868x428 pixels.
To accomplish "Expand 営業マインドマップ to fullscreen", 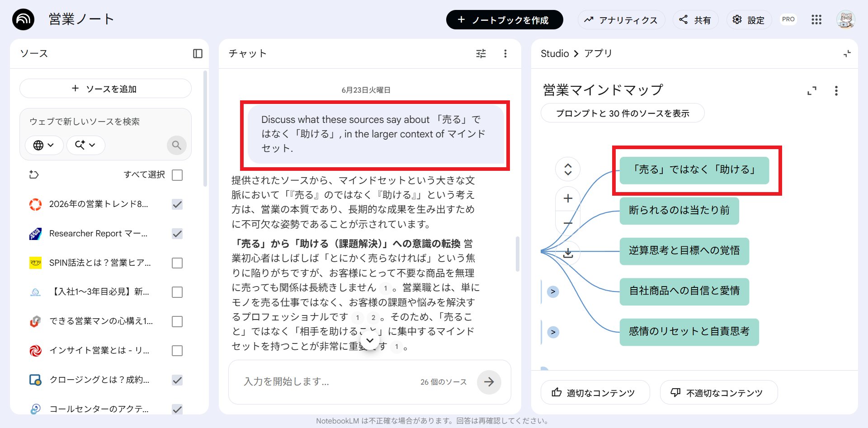I will 812,91.
